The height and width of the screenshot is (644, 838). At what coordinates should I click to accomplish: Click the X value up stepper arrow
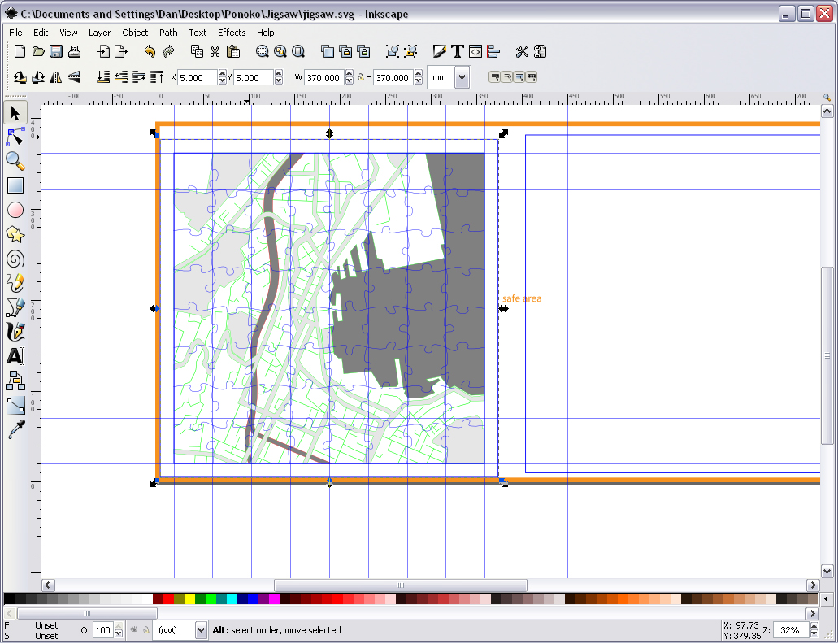click(x=221, y=74)
